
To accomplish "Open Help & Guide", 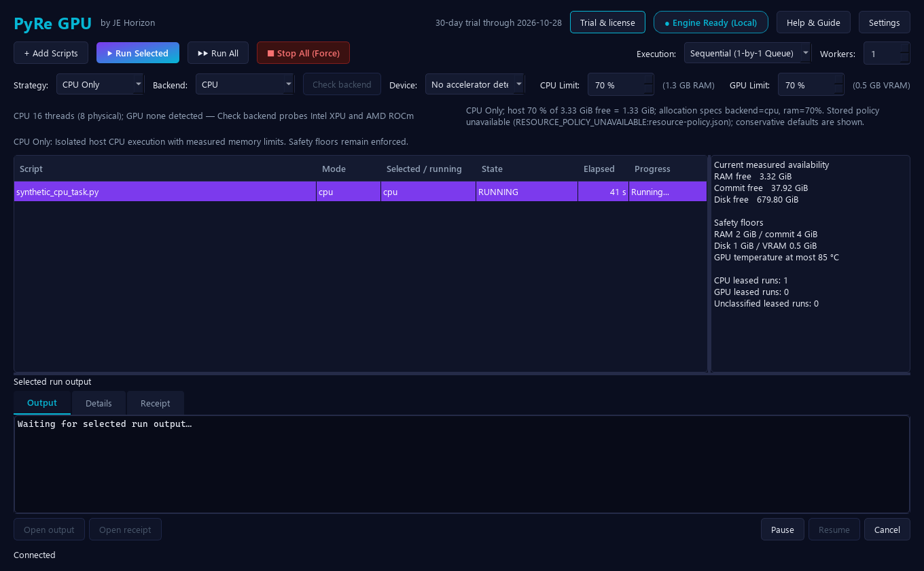I will [x=813, y=22].
